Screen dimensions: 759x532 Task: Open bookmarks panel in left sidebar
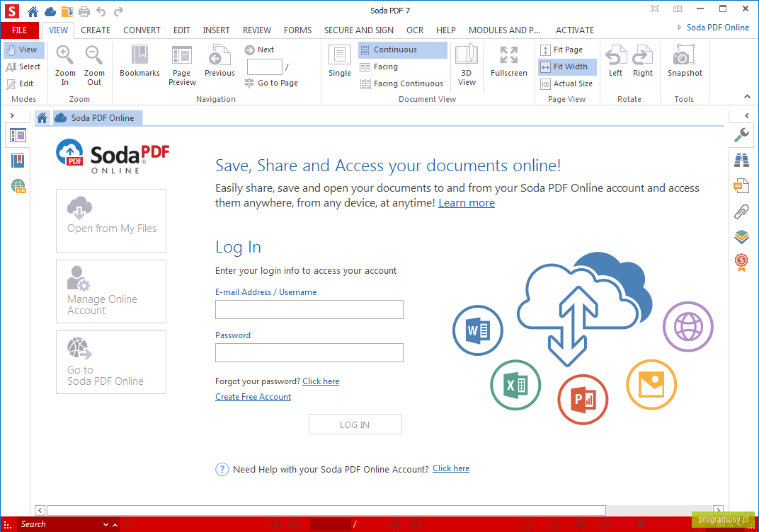point(18,161)
